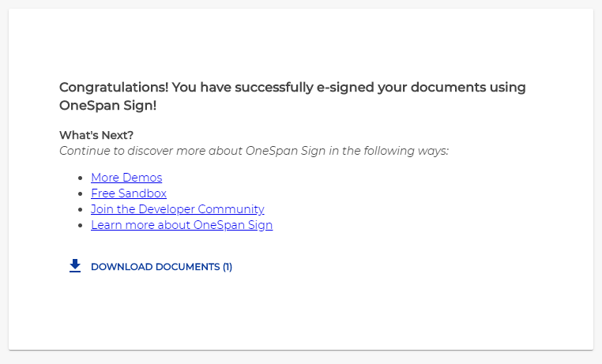Click the download arrow icon
The image size is (602, 364).
[x=75, y=266]
